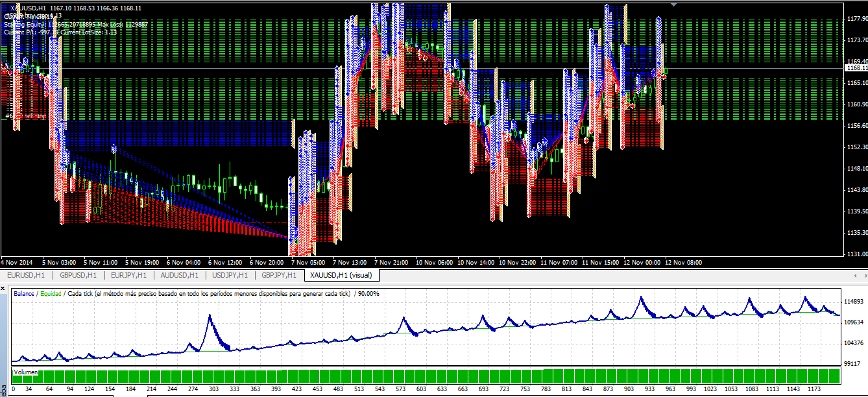This screenshot has height=397, width=868.
Task: Click price scale value 1160.90
Action: pos(857,104)
